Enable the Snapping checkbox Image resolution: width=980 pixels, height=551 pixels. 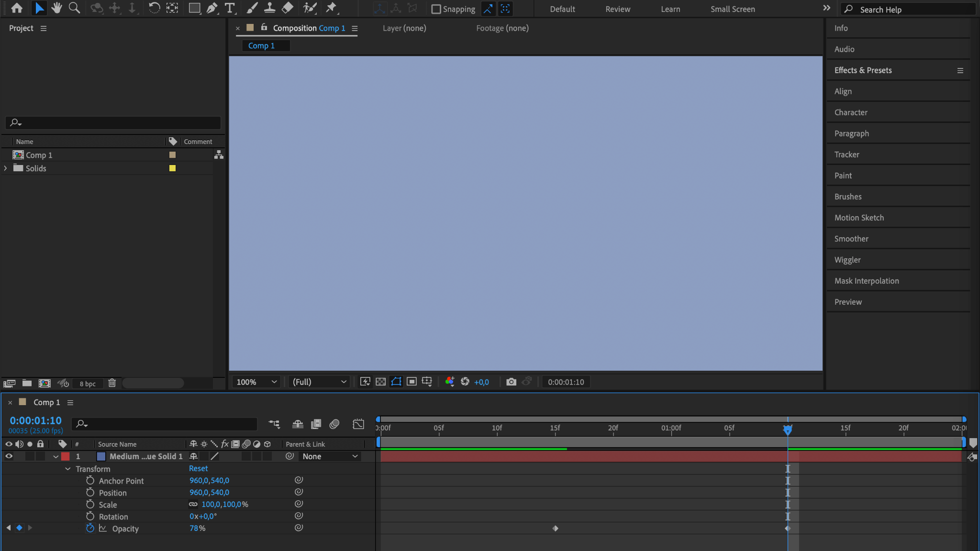[436, 9]
